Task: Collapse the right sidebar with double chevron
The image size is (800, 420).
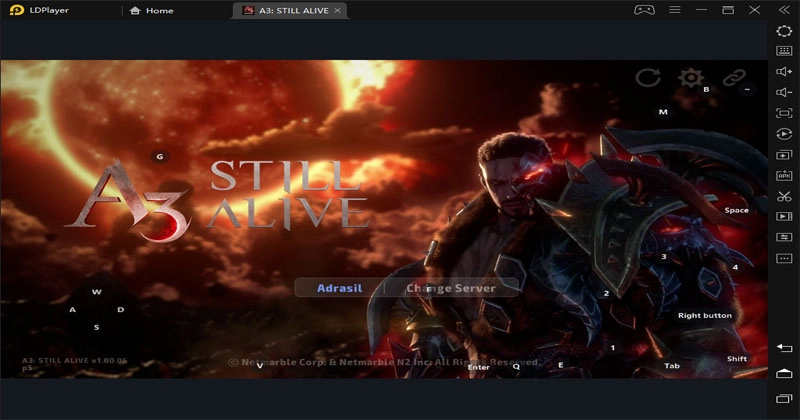Action: [785, 10]
